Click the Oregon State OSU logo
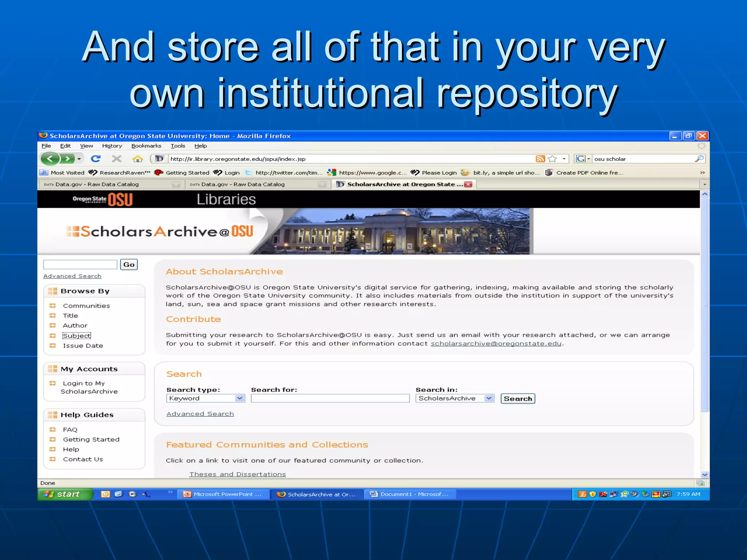 [102, 199]
